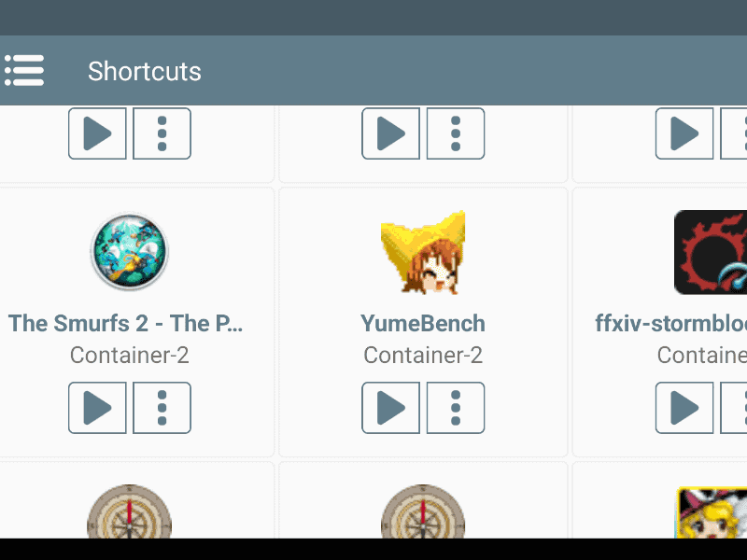The image size is (747, 560).
Task: Click the YumeBench shortcut title
Action: click(423, 324)
